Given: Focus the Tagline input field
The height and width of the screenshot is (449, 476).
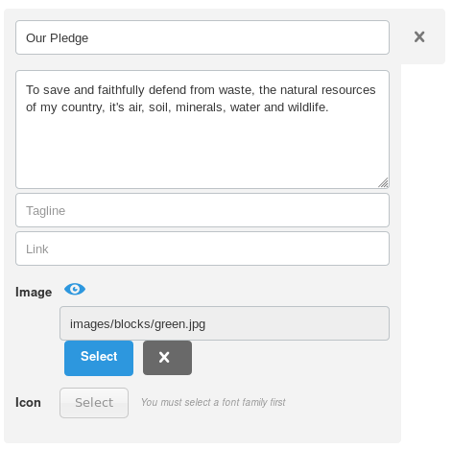Looking at the screenshot, I should (202, 210).
